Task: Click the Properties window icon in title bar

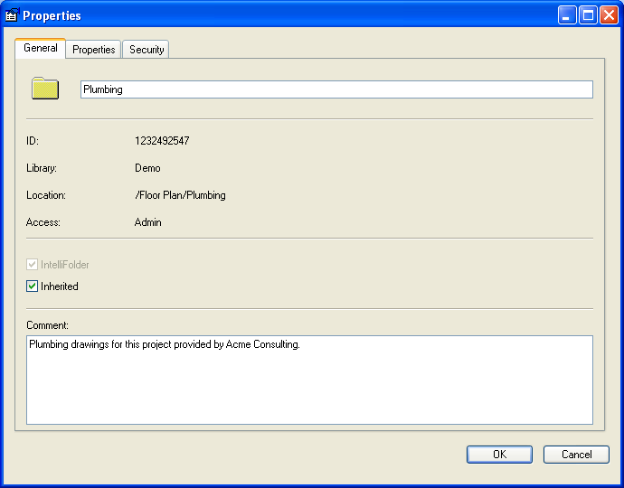Action: (12, 15)
